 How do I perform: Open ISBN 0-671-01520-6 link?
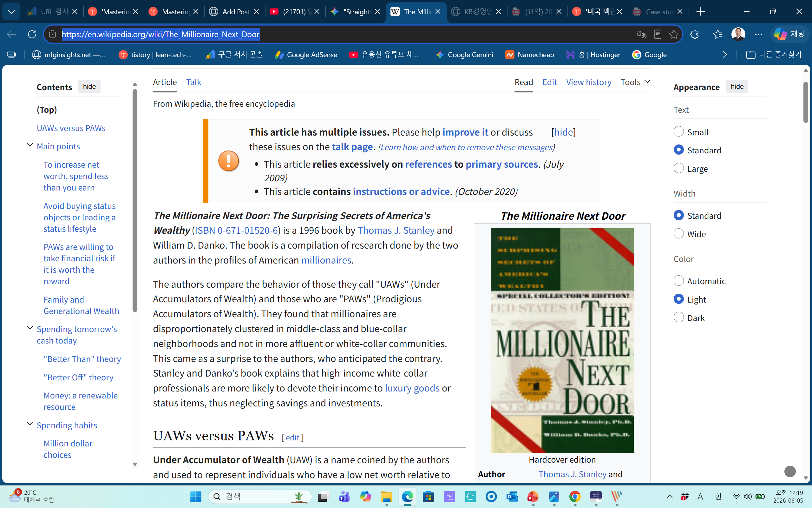click(x=236, y=230)
